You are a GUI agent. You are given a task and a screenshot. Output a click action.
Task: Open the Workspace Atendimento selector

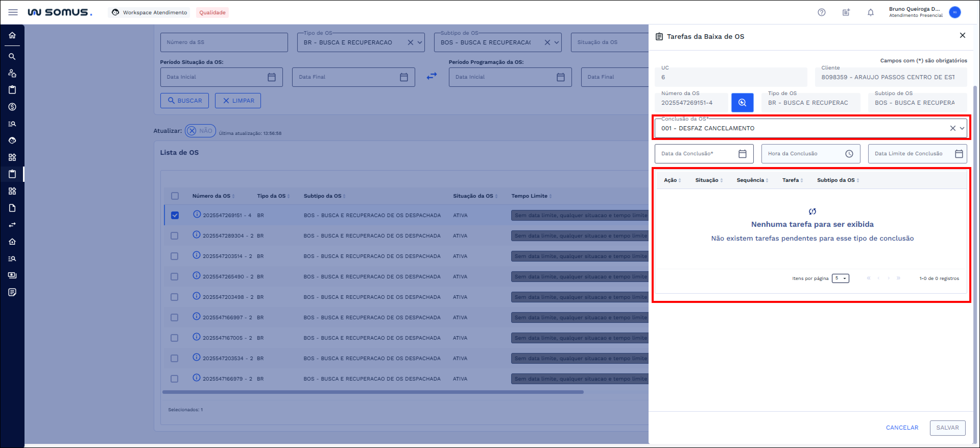(x=149, y=12)
